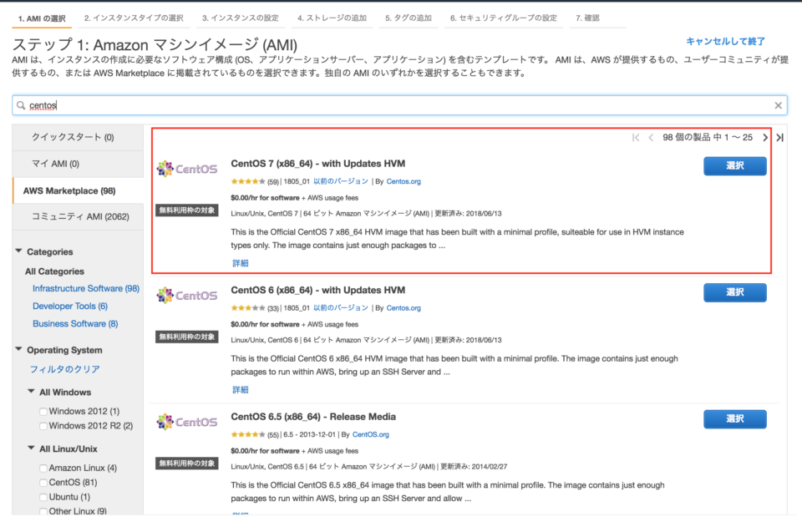Go to previous page of results

pyautogui.click(x=651, y=137)
